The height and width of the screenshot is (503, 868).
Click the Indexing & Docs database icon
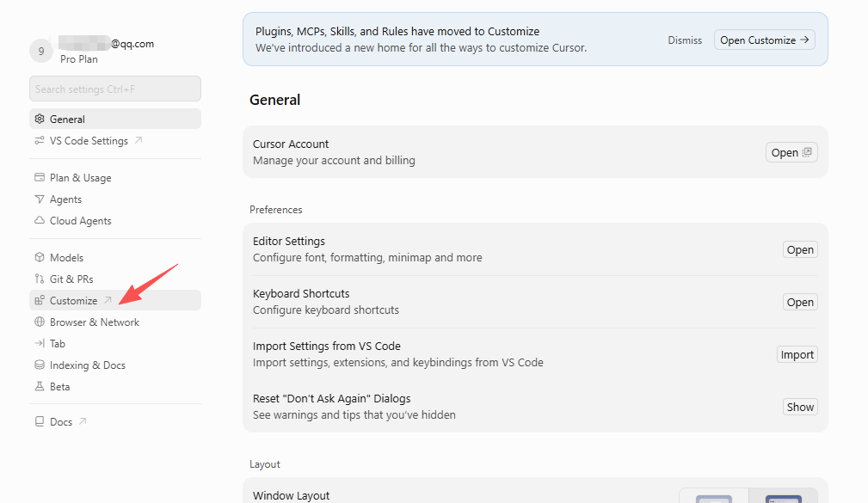pyautogui.click(x=40, y=365)
